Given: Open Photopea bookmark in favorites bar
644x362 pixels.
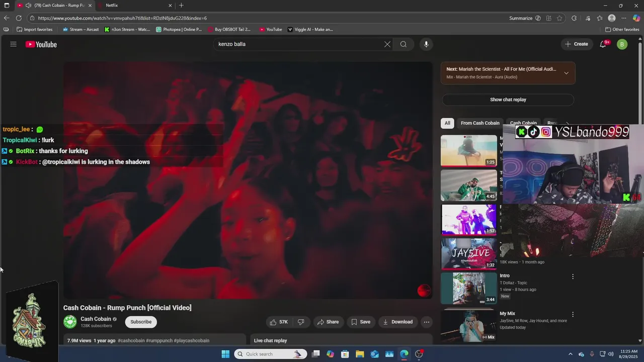Looking at the screenshot, I should (x=179, y=29).
